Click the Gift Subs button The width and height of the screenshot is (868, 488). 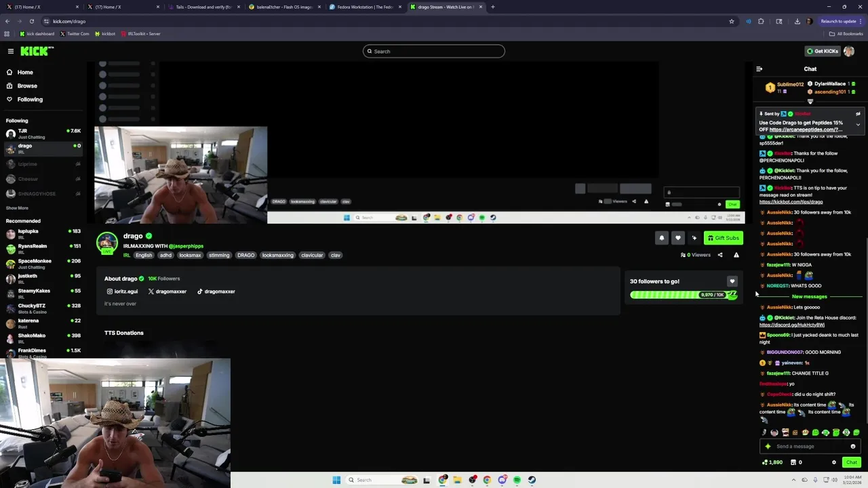click(x=723, y=238)
